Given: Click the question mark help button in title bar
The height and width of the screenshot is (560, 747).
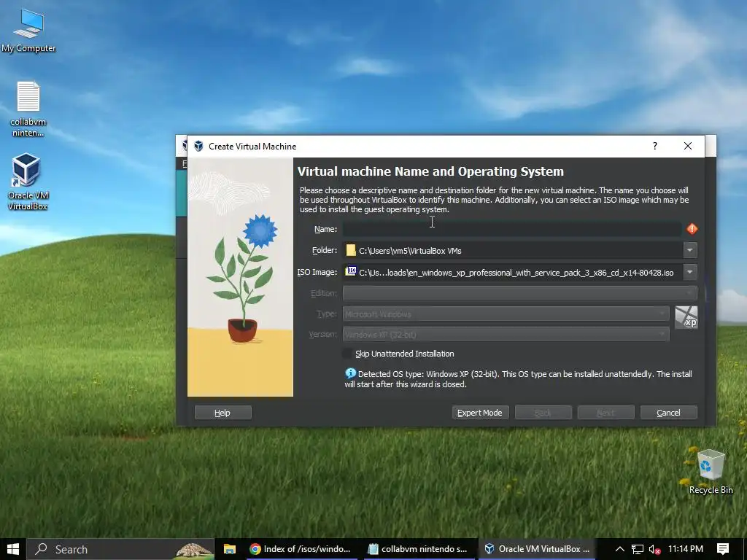Looking at the screenshot, I should 654,146.
